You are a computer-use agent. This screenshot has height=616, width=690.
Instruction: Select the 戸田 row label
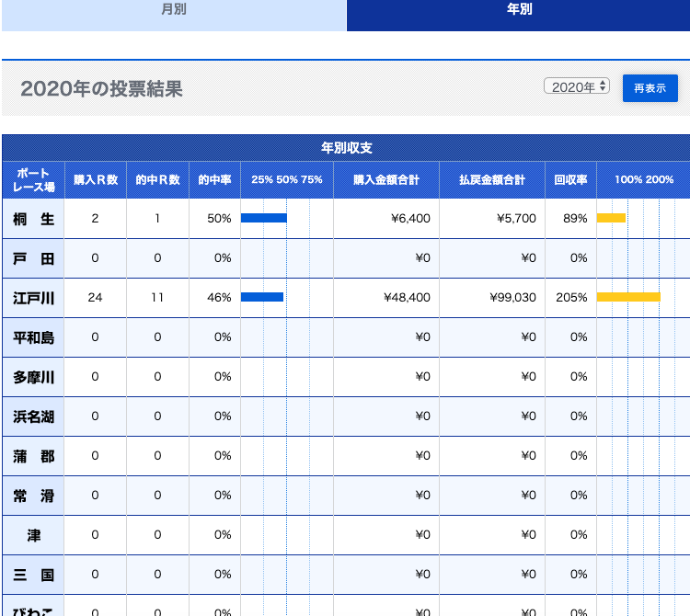coord(33,258)
